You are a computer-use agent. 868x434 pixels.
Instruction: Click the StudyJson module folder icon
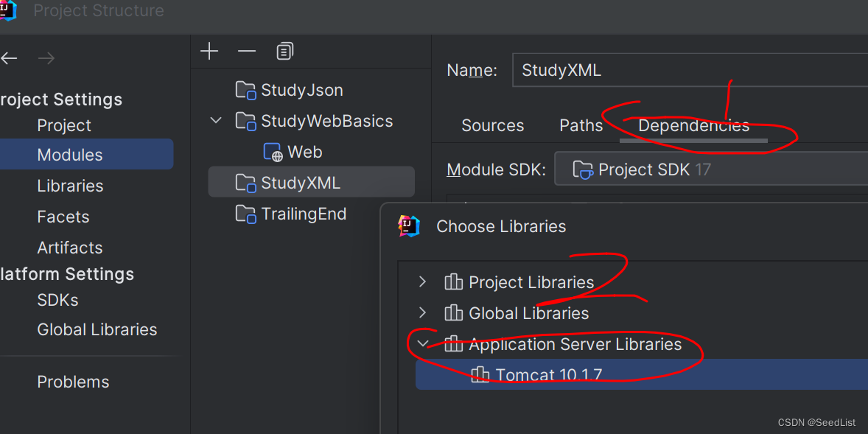tap(245, 90)
